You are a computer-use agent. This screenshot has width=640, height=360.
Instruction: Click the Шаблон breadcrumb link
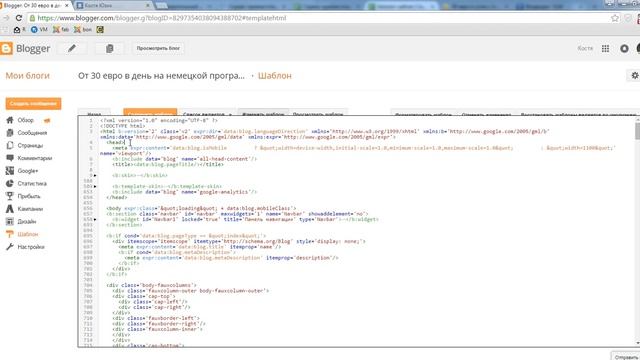(x=275, y=76)
